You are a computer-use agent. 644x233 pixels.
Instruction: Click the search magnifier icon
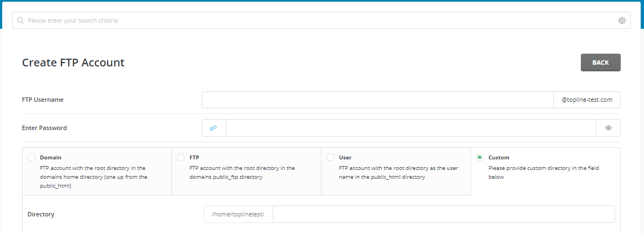[x=20, y=20]
